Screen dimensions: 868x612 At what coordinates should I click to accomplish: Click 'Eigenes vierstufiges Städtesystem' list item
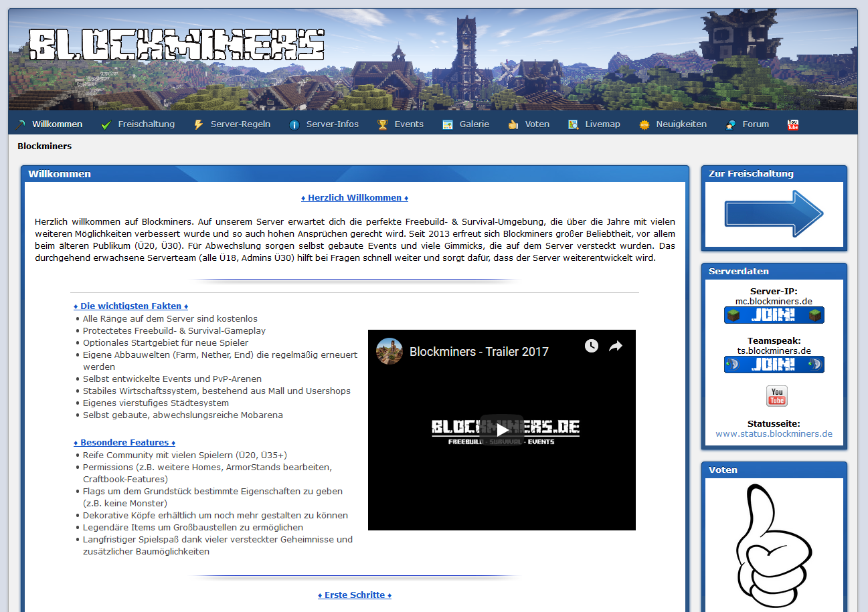pyautogui.click(x=156, y=403)
